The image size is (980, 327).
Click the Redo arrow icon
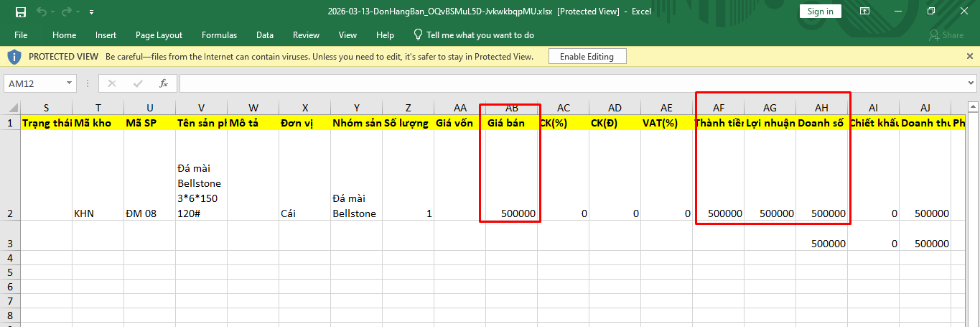66,11
